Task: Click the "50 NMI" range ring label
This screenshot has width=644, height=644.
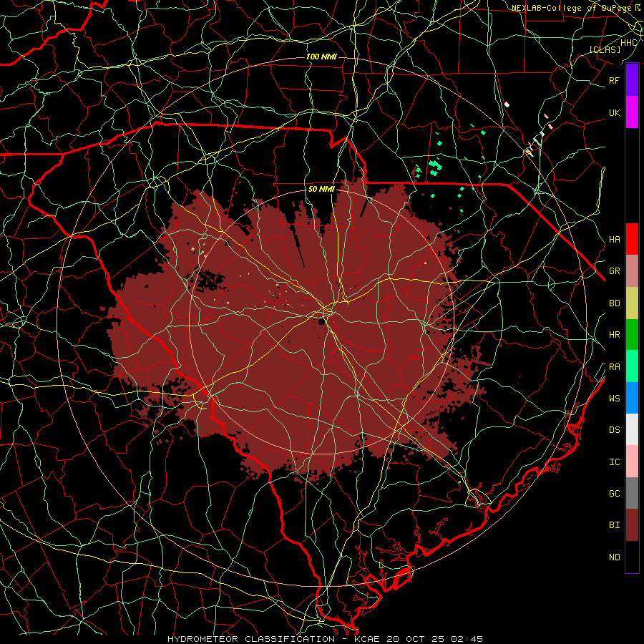Action: tap(321, 190)
